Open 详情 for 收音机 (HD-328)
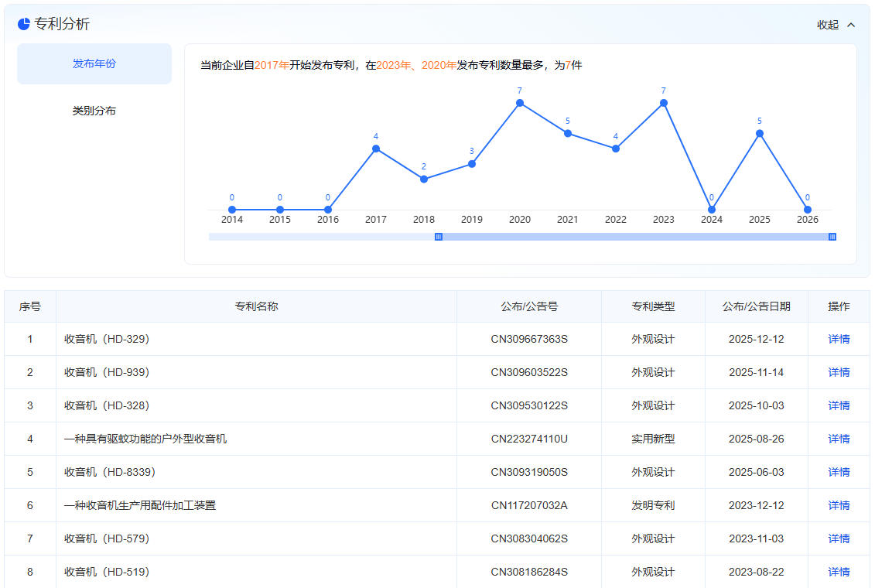The height and width of the screenshot is (588, 875). click(839, 405)
